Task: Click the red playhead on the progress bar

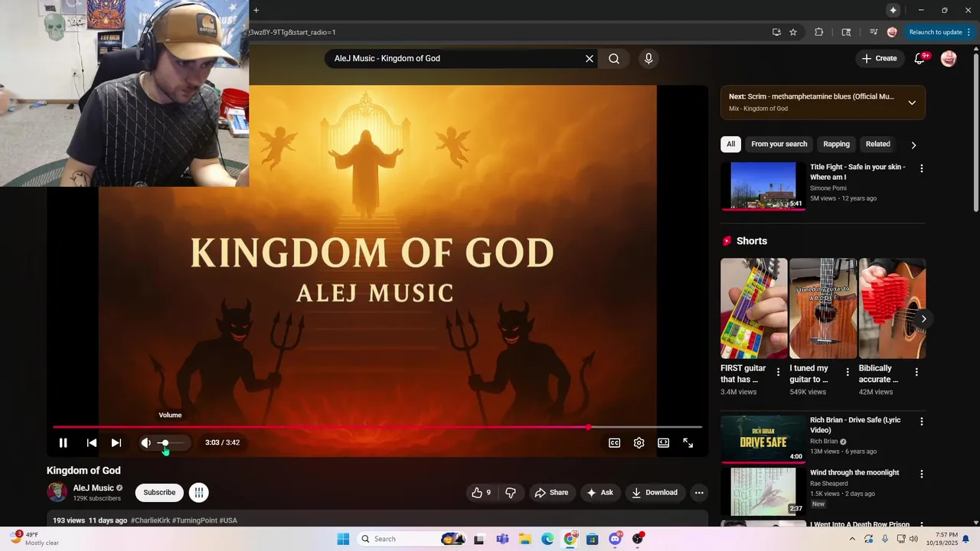Action: (588, 427)
